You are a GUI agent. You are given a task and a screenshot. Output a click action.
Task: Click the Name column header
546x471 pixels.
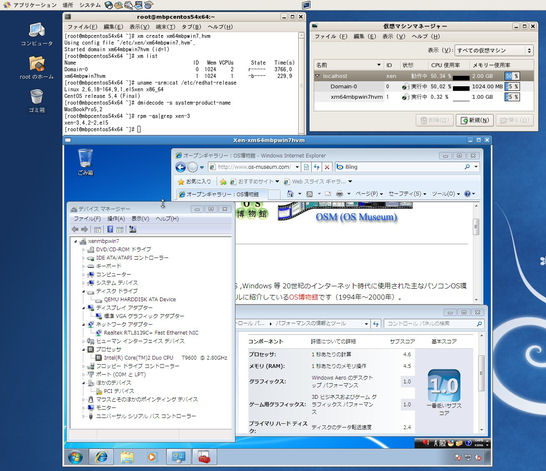pyautogui.click(x=348, y=65)
